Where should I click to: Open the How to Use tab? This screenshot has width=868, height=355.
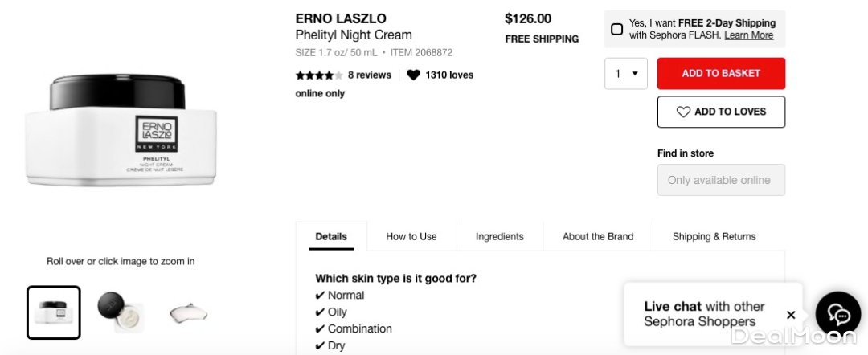click(x=411, y=237)
